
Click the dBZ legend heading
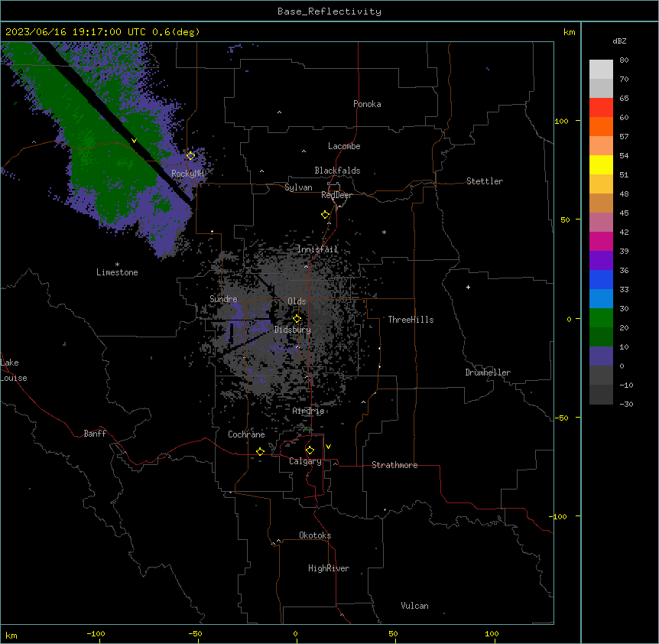619,41
